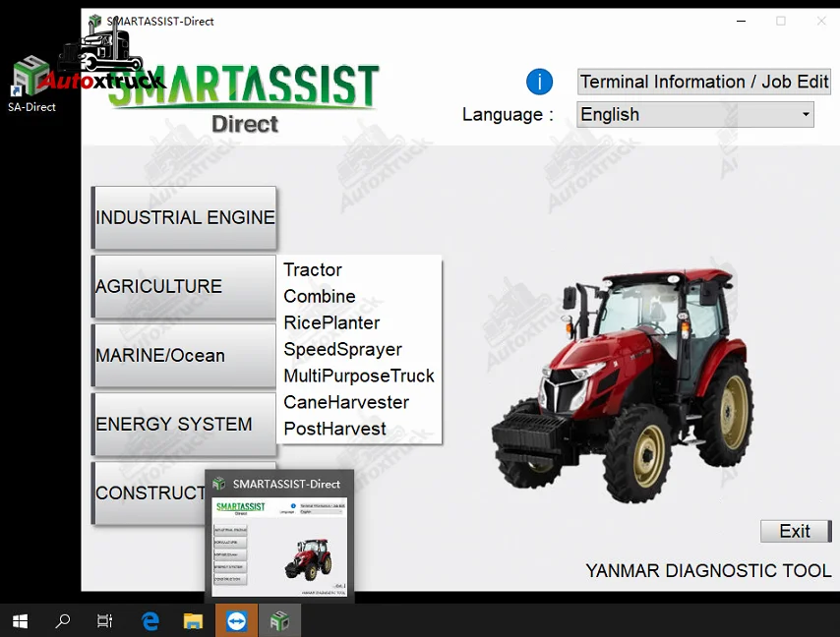840x637 pixels.
Task: Close the SMARTASSIST-Direct window
Action: (821, 21)
